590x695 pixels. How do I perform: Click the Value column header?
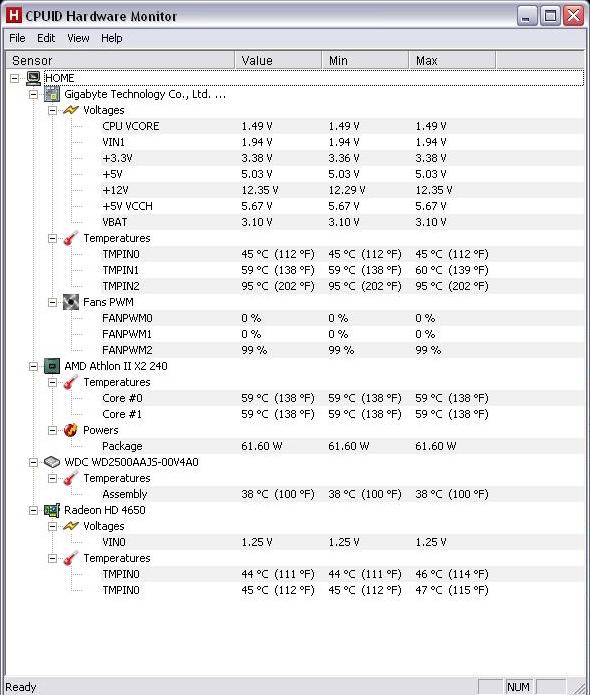click(x=278, y=60)
